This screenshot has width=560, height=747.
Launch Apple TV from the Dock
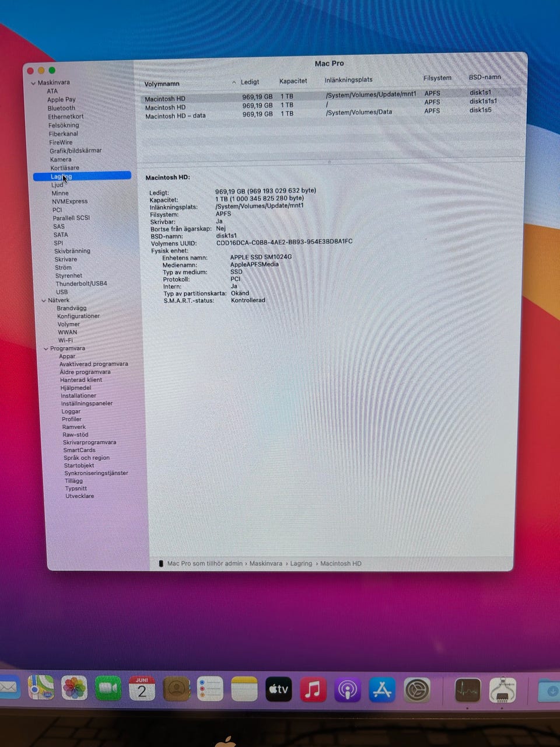click(x=278, y=690)
